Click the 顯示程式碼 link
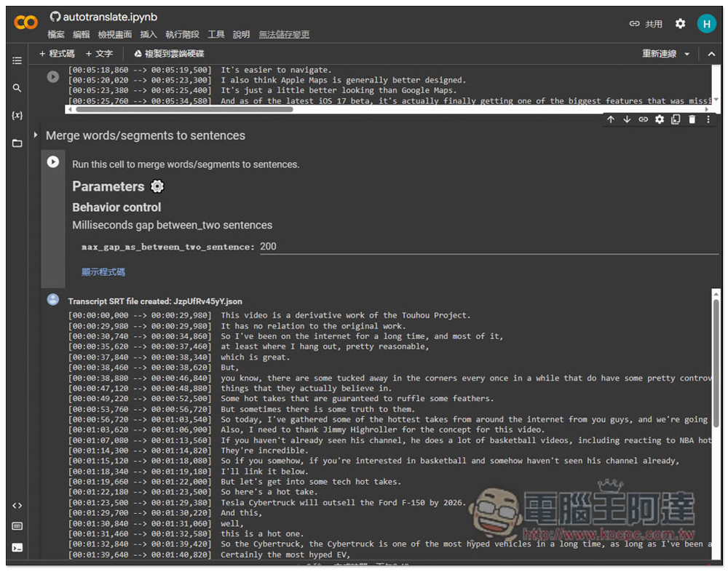 (103, 272)
